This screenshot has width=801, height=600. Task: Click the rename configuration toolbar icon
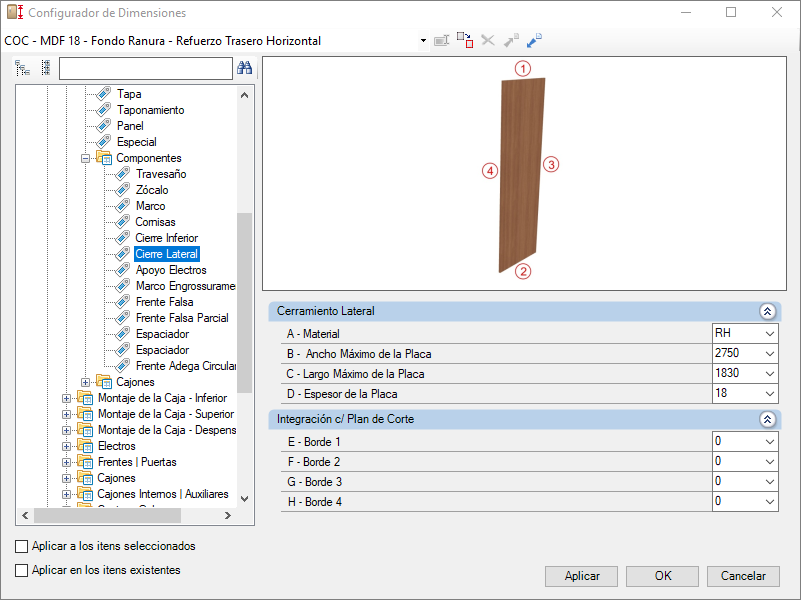coord(441,41)
